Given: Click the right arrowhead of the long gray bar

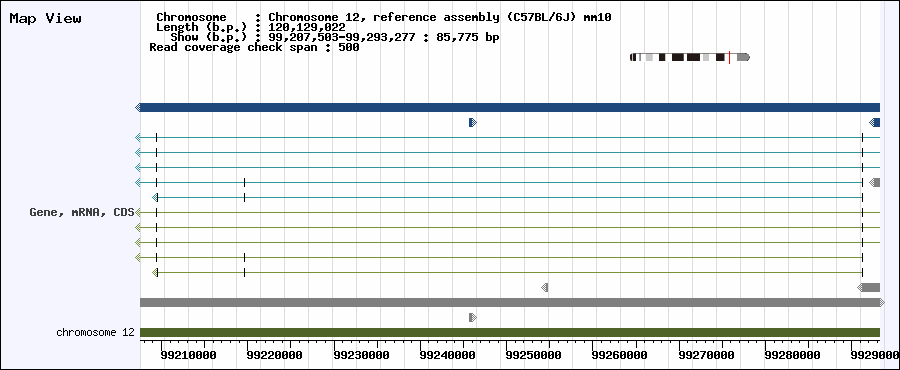Looking at the screenshot, I should click(882, 302).
